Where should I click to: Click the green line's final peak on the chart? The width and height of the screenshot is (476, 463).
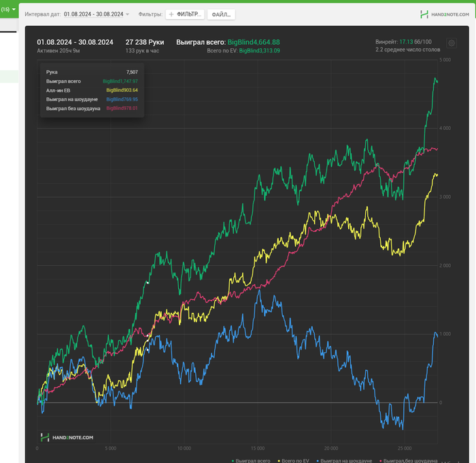(435, 79)
